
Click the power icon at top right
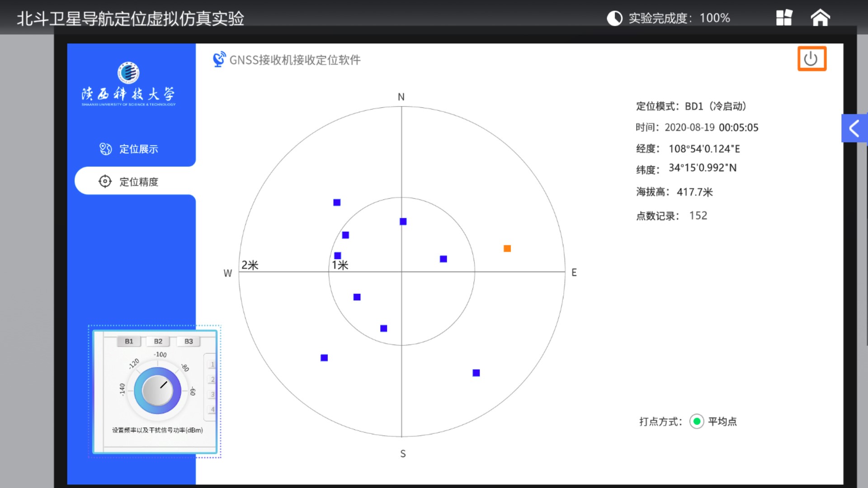point(811,58)
